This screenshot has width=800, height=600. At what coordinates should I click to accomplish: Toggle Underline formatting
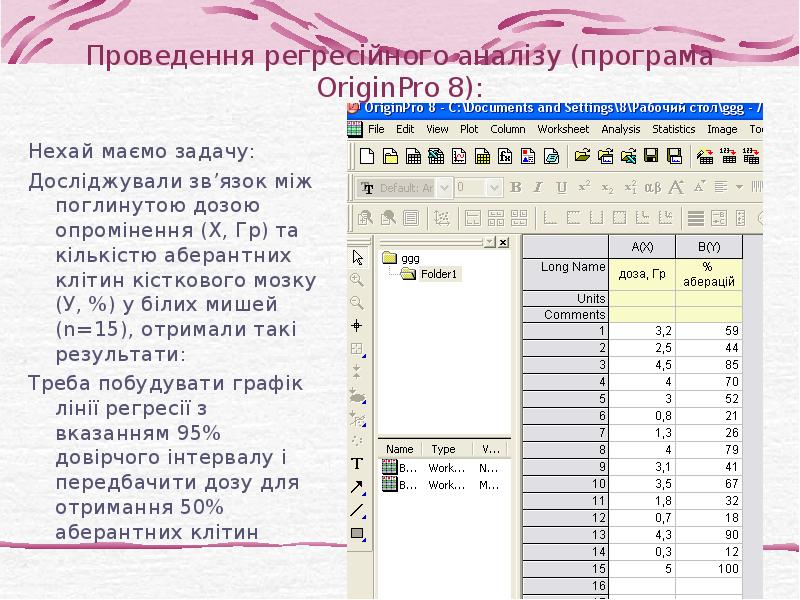(561, 187)
